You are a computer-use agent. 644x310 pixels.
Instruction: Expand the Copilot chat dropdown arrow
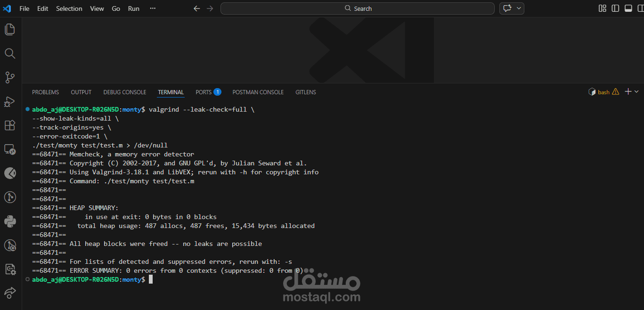pos(519,8)
